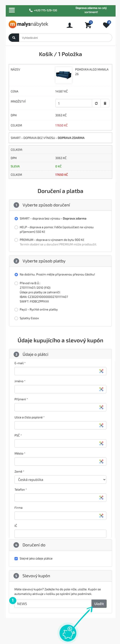Image resolution: width=120 pixels, height=644 pixels.
Task: Open the malysnábytek homepage logo
Action: [29, 24]
